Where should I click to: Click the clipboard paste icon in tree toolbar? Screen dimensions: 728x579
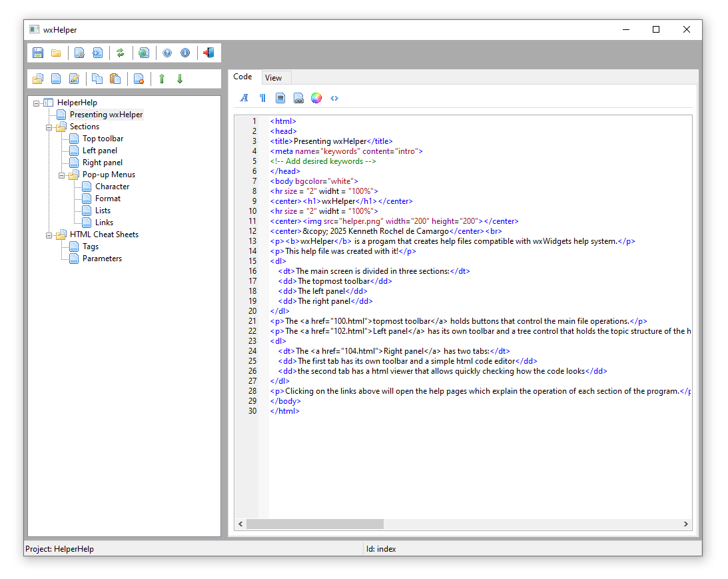pos(115,79)
